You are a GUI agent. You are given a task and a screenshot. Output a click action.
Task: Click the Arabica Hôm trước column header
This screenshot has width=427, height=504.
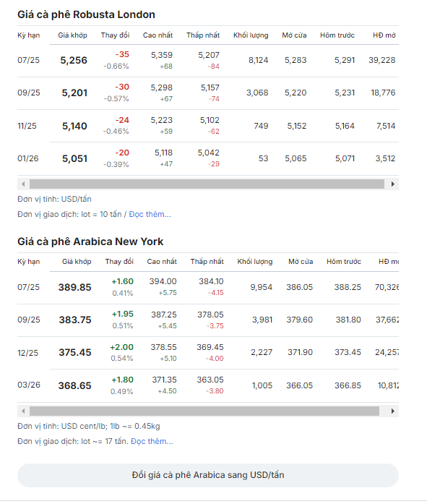click(344, 262)
